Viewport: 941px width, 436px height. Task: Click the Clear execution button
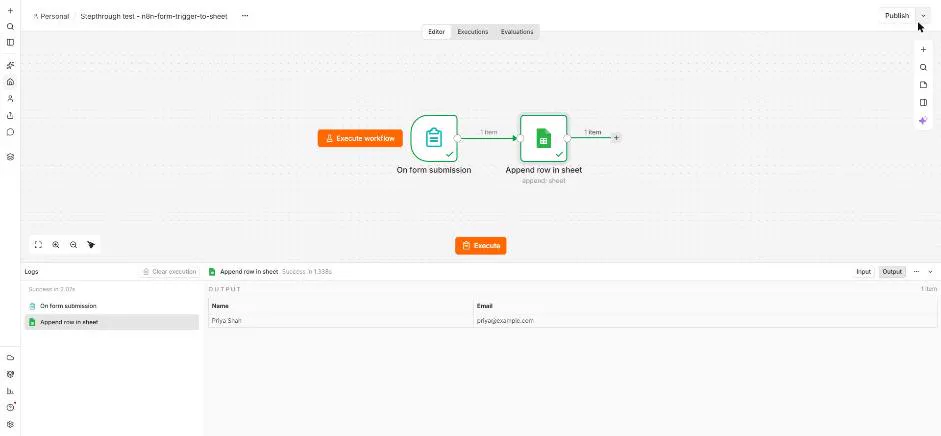coord(169,272)
